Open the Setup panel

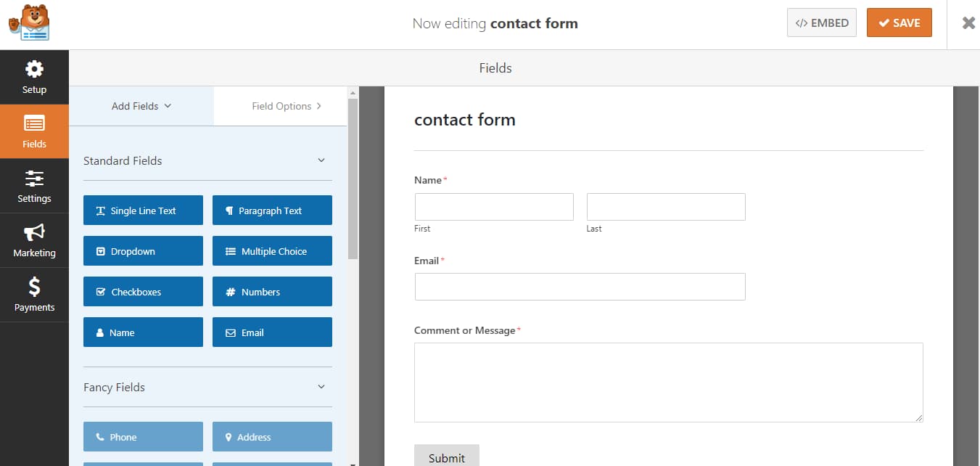pos(34,77)
